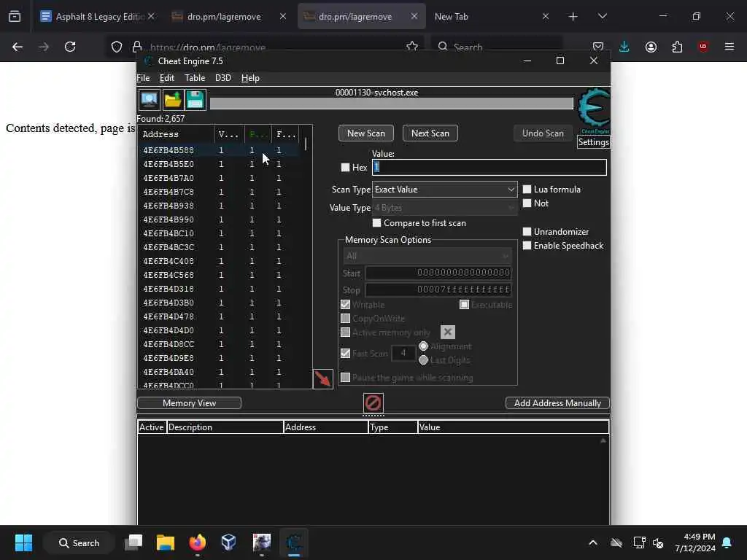Image resolution: width=747 pixels, height=560 pixels.
Task: Enable the Hex checkbox
Action: point(345,168)
